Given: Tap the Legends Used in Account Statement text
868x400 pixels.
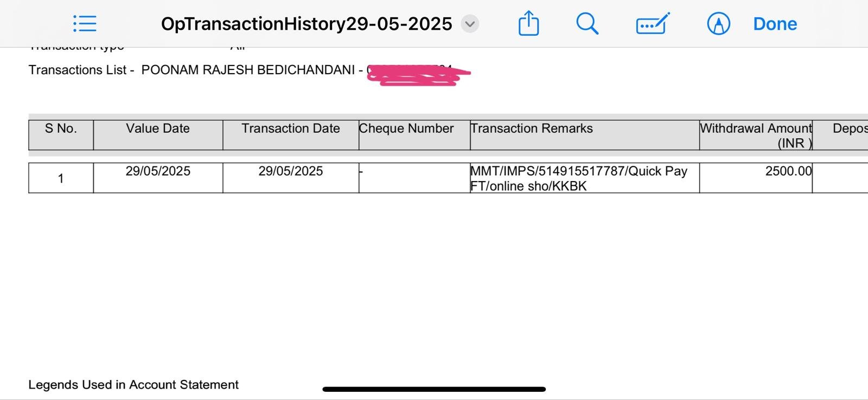Looking at the screenshot, I should point(133,385).
